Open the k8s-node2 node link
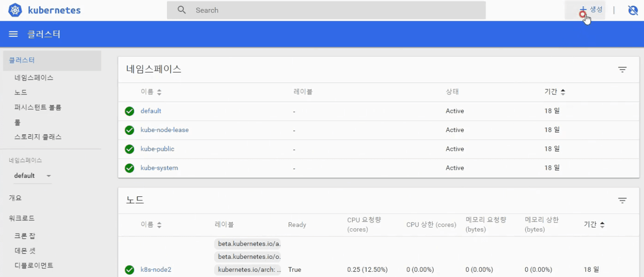Image resolution: width=644 pixels, height=277 pixels. pos(156,270)
